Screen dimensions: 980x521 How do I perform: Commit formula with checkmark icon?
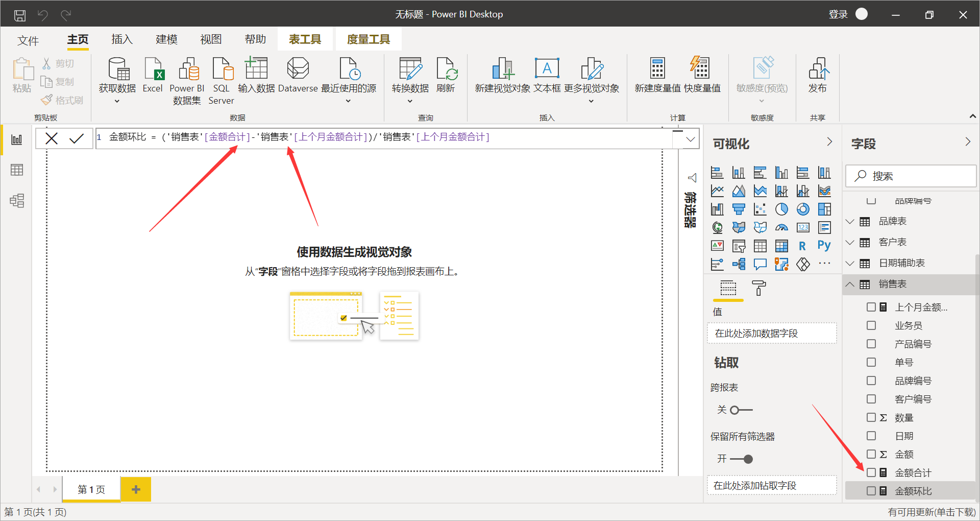coord(77,138)
